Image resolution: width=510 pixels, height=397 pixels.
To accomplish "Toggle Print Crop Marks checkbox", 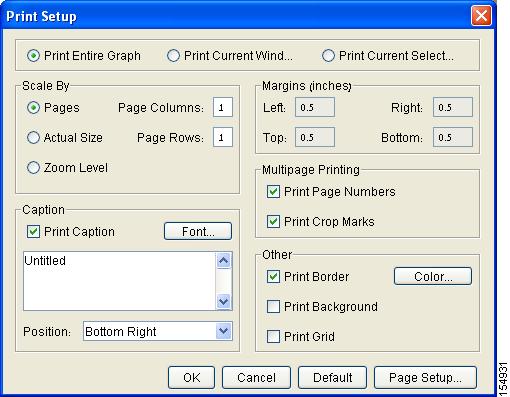I will (273, 222).
